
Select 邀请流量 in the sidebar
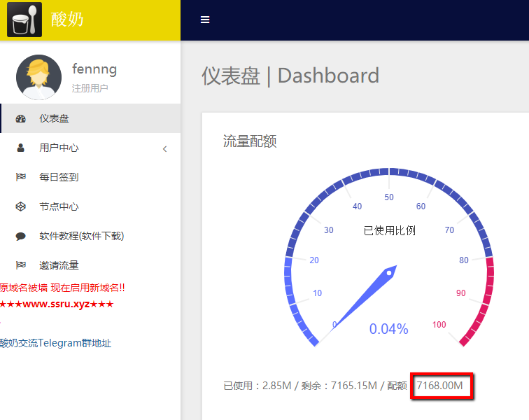[x=59, y=266]
